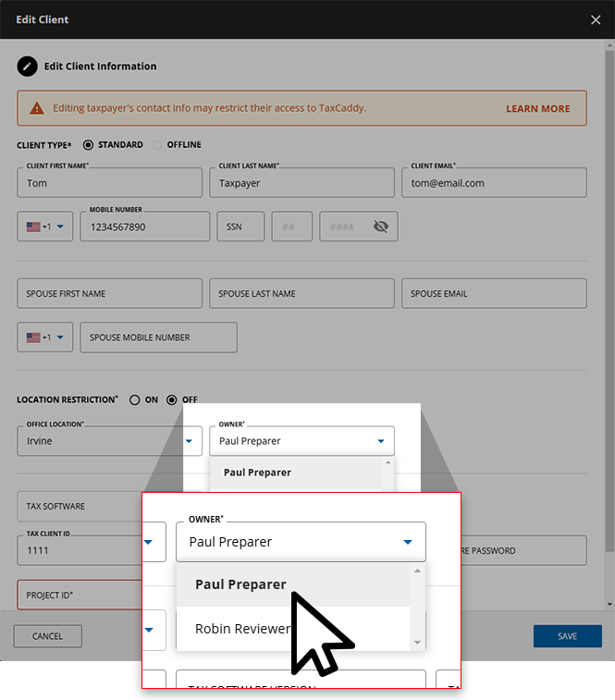Turn Location Restriction ON
615x700 pixels.
click(x=134, y=399)
